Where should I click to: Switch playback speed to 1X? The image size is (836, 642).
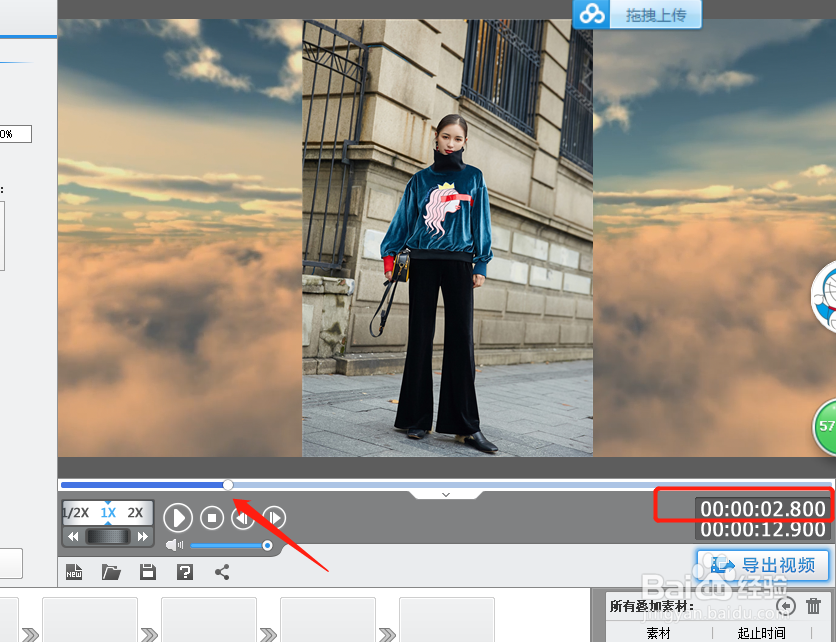tap(108, 513)
